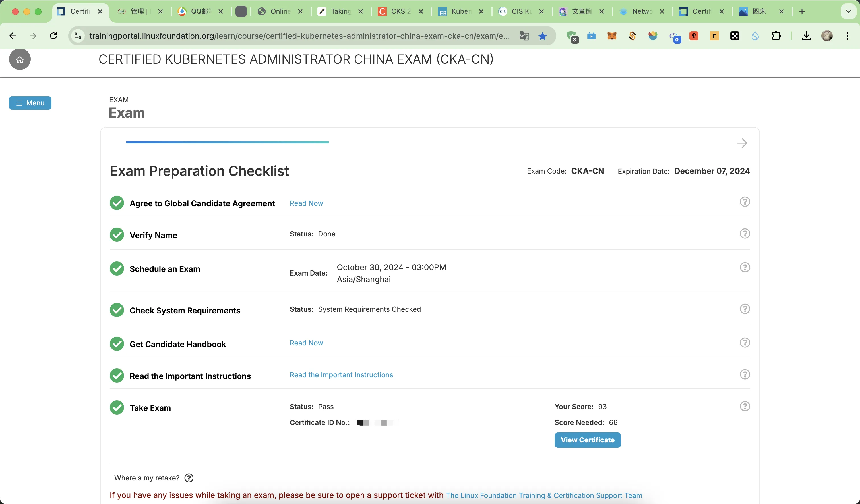Click the Where's my retake help icon

[x=189, y=478]
